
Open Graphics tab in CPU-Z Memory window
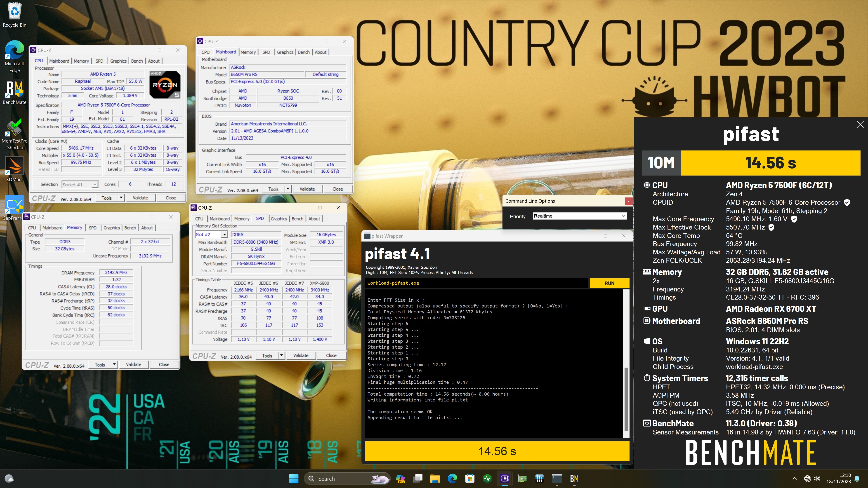(x=111, y=228)
